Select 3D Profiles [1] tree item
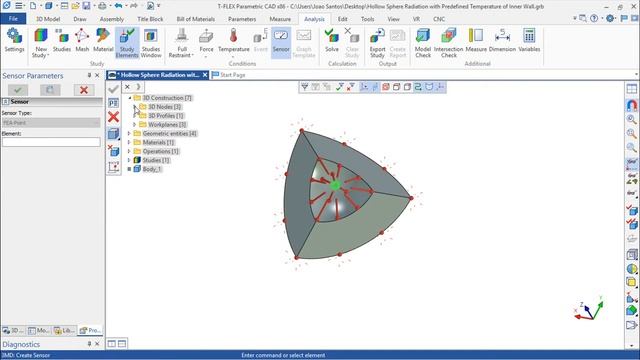 click(x=165, y=116)
